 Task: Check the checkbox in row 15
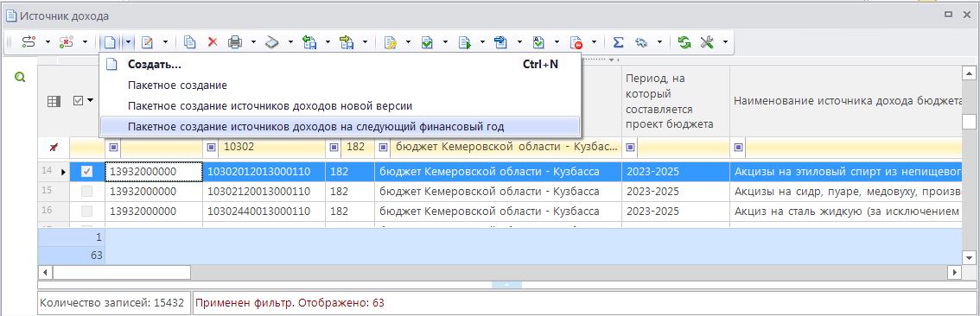[x=87, y=191]
